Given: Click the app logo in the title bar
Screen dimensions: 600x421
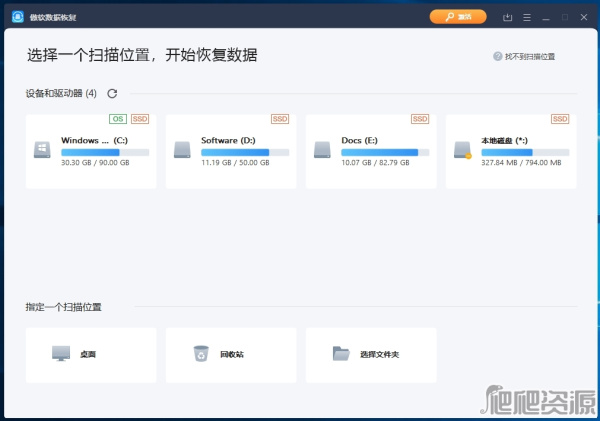Looking at the screenshot, I should click(x=18, y=17).
